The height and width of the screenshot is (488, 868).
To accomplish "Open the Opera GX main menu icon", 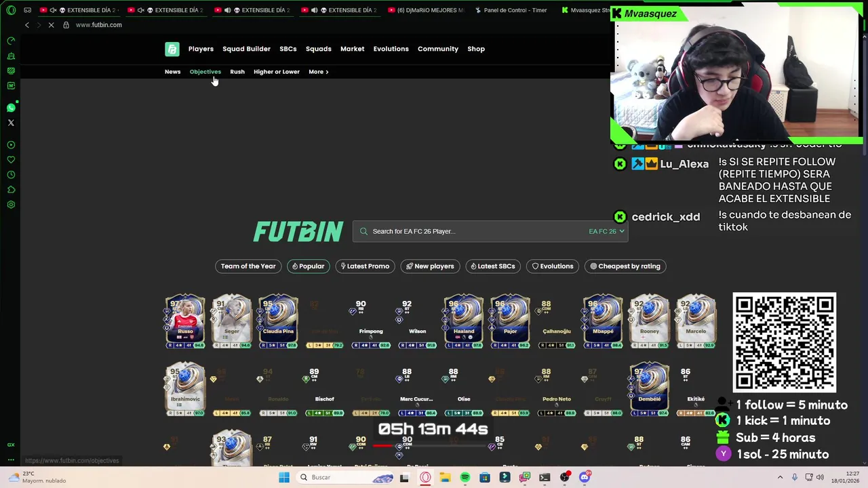I will (11, 10).
